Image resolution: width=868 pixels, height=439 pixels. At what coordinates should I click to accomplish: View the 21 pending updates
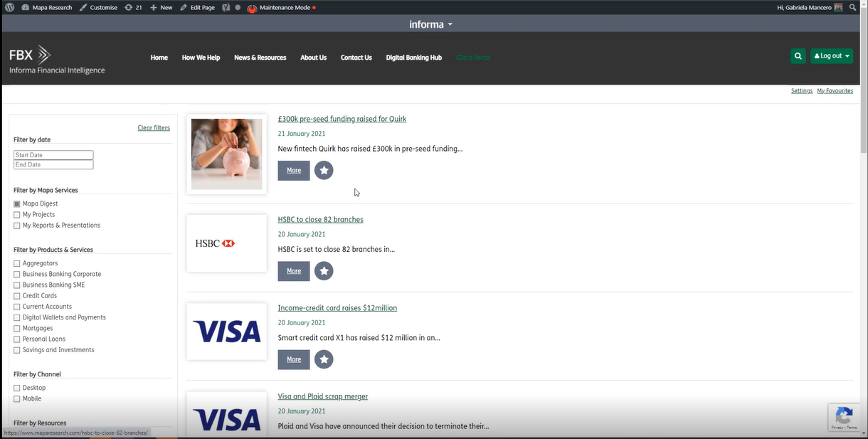coord(133,7)
